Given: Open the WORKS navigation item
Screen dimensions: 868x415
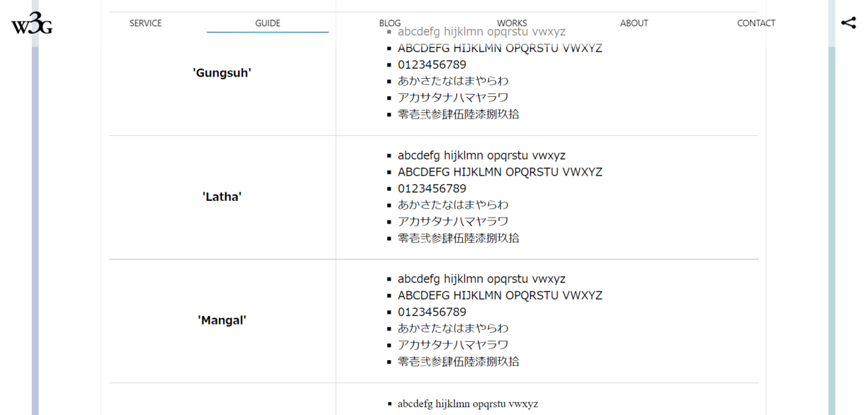Looking at the screenshot, I should tap(512, 23).
